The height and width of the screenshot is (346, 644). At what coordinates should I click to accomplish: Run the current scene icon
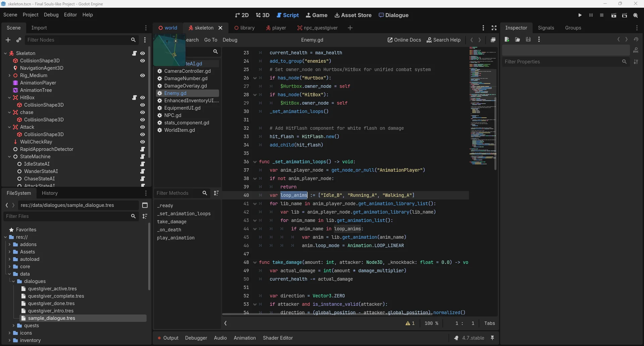(613, 15)
